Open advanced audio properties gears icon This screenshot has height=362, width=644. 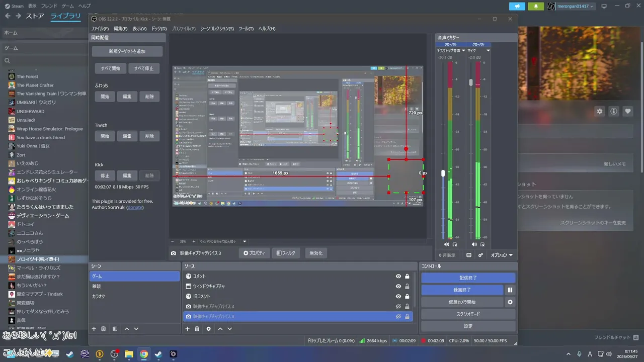(x=480, y=255)
